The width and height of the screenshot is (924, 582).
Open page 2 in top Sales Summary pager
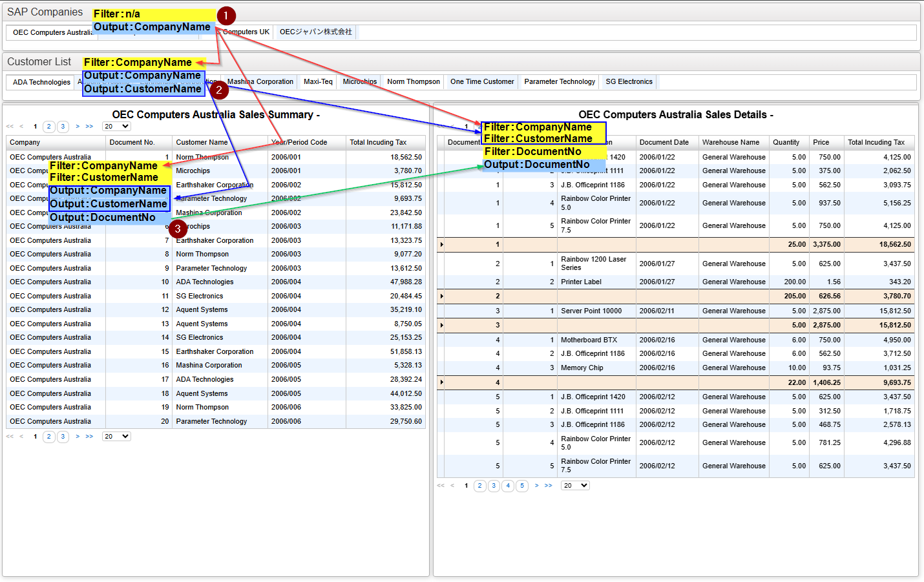tap(49, 127)
